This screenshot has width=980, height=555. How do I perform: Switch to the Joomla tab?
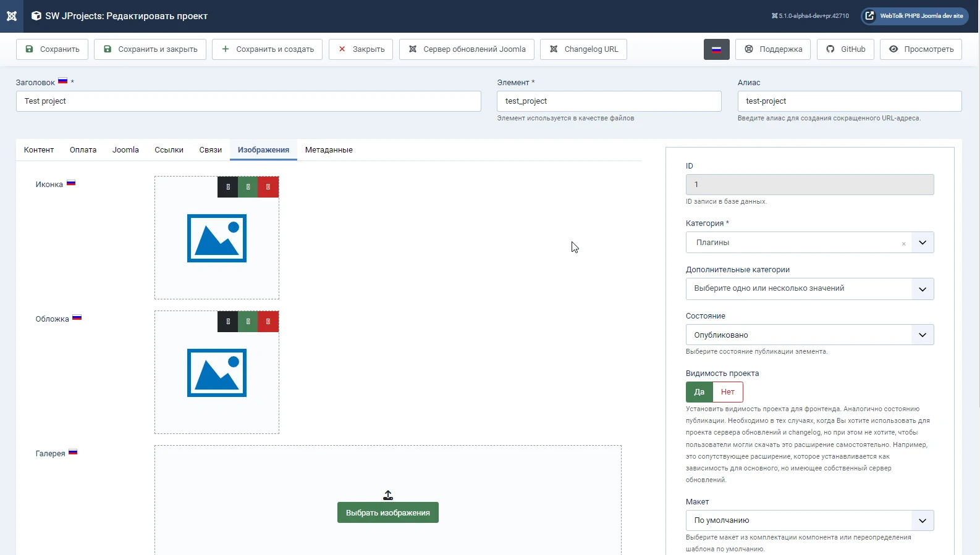125,150
